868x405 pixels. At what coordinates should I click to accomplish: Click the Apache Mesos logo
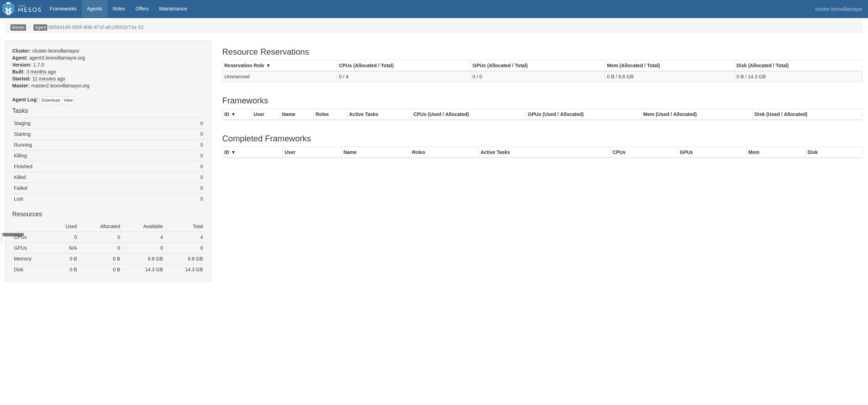point(22,9)
